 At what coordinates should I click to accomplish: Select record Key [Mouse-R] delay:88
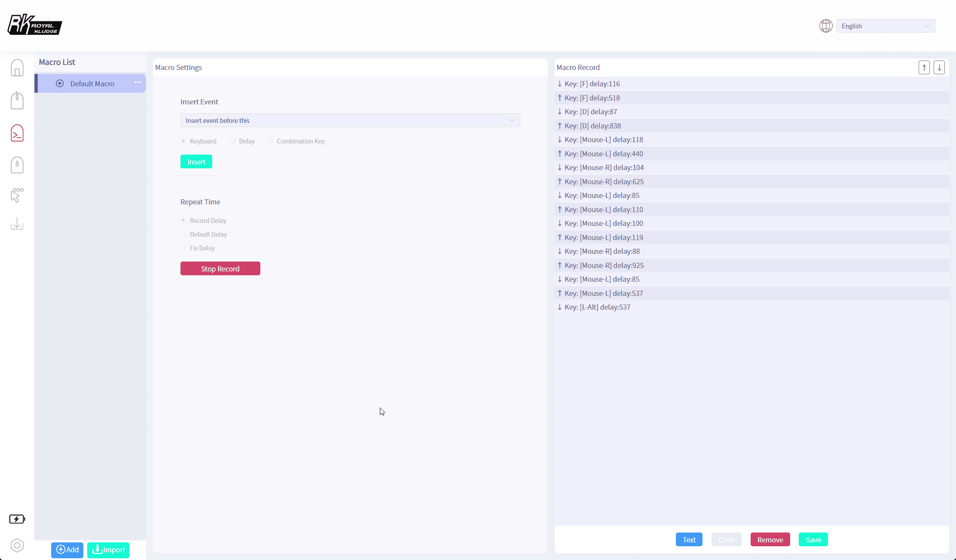click(752, 251)
